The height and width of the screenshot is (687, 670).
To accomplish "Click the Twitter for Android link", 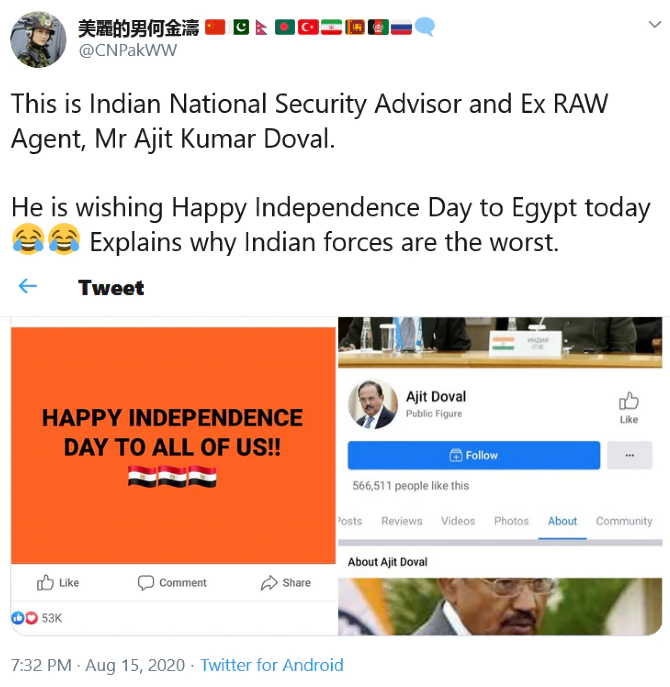I will [272, 665].
